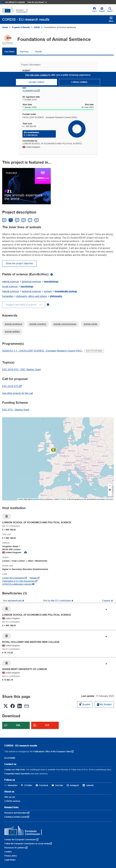Select the PL language toggle for description
The height and width of the screenshot is (868, 116).
(x=36, y=220)
